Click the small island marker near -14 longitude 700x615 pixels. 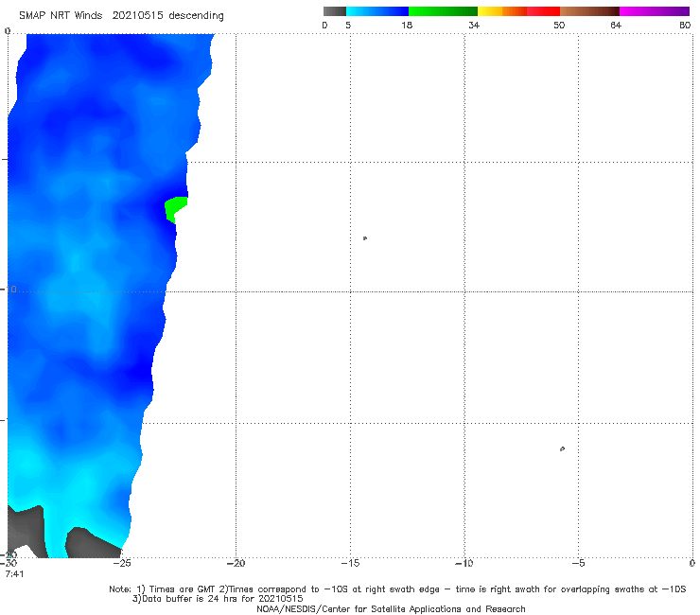click(365, 238)
